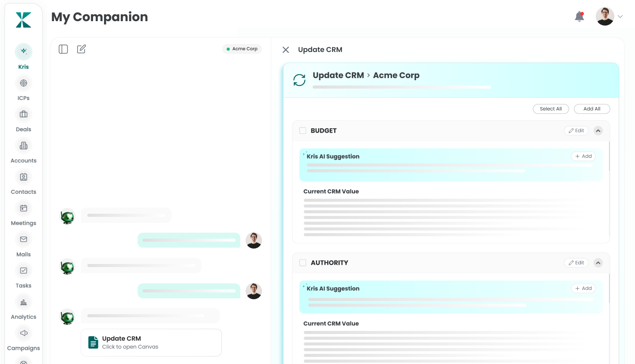Image resolution: width=635 pixels, height=364 pixels.
Task: Start a new chat with compose icon
Action: 82,49
